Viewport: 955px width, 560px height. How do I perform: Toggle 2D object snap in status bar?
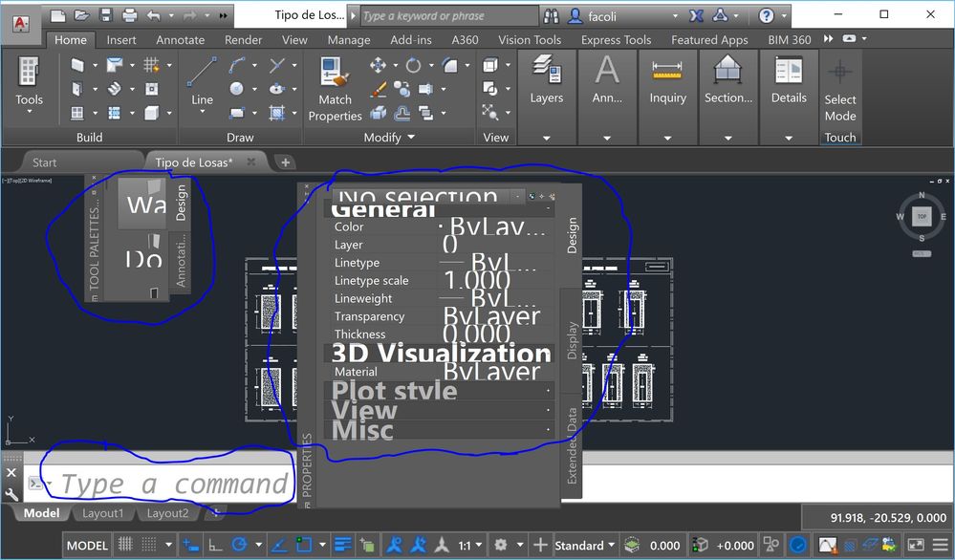303,544
